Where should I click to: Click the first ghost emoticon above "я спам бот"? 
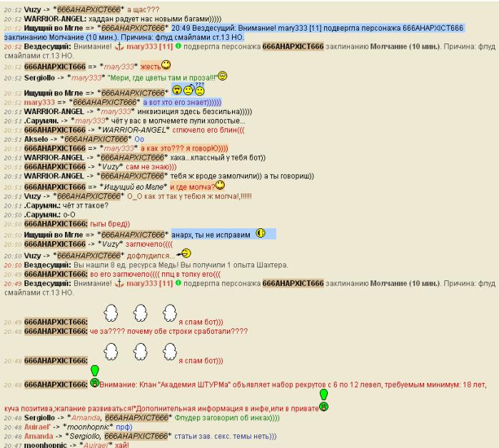(x=111, y=313)
